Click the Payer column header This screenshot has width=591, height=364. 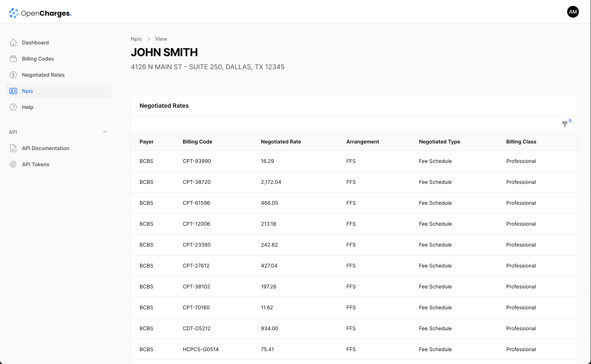(147, 142)
